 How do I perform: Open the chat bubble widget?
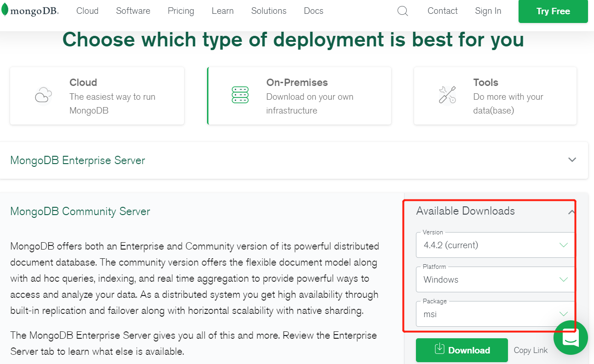tap(571, 338)
